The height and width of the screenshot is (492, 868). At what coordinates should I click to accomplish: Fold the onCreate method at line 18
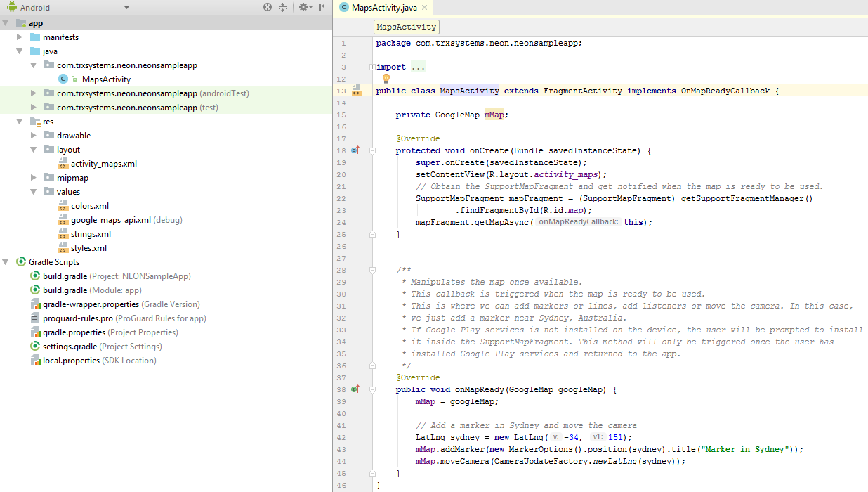pyautogui.click(x=372, y=150)
